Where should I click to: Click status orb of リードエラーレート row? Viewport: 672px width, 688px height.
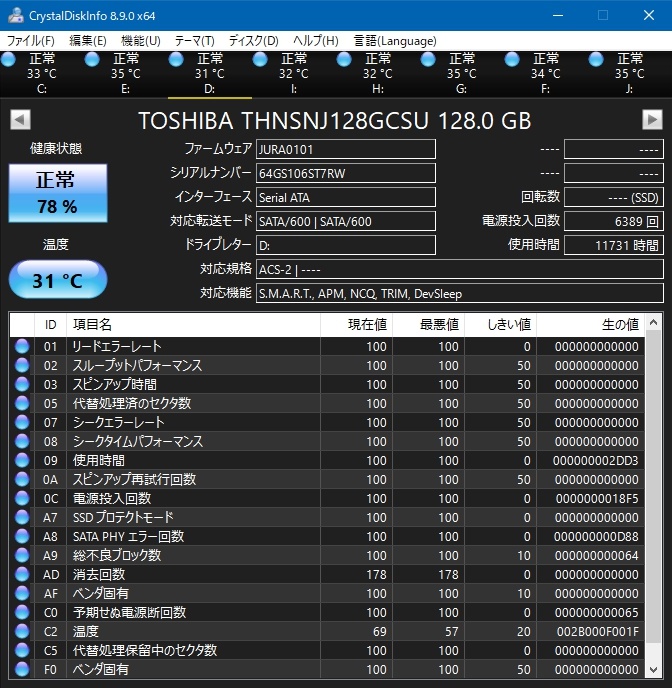(x=22, y=347)
